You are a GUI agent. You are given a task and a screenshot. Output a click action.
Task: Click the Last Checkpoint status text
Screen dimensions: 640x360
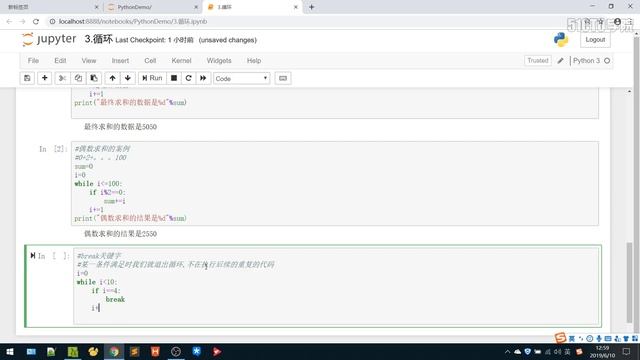(154, 40)
